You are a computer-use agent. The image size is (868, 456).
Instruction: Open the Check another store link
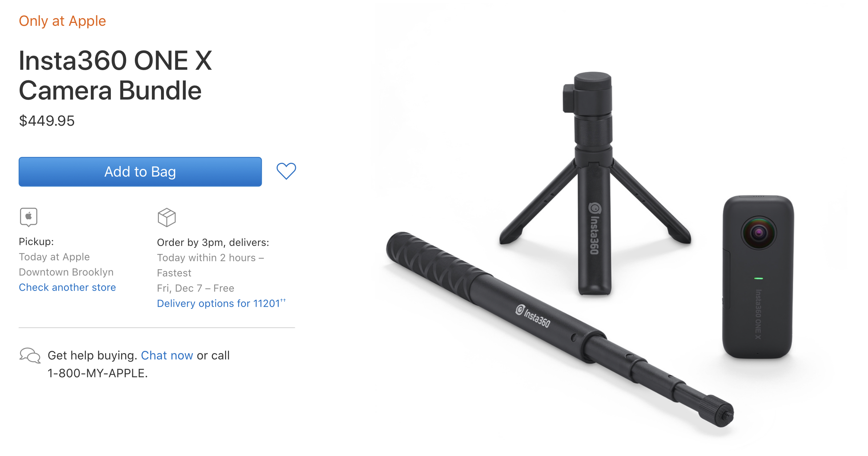coord(67,287)
